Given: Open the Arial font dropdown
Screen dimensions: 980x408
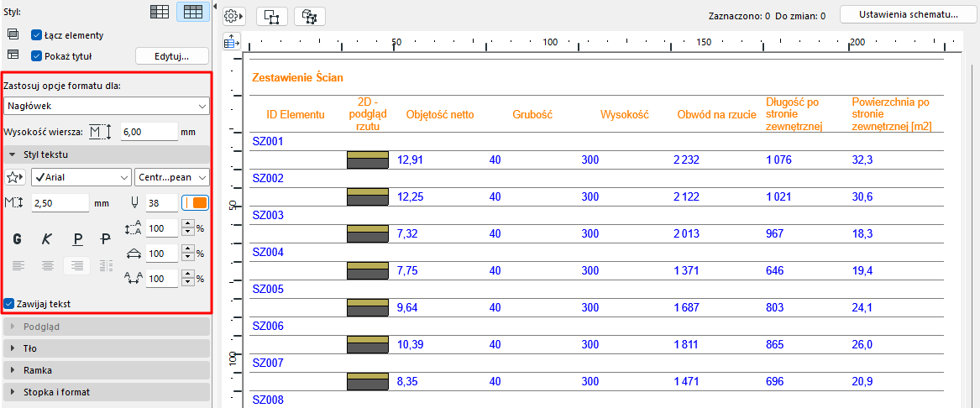Looking at the screenshot, I should coord(81,177).
